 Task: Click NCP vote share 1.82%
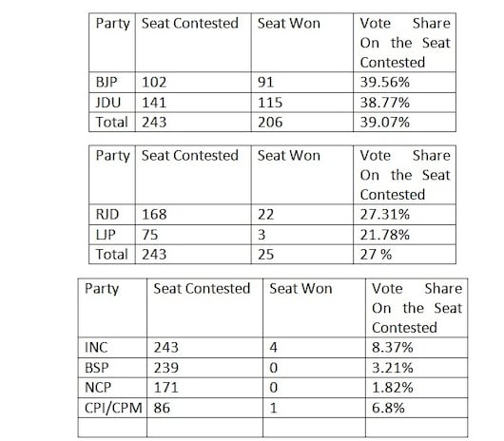tap(417, 388)
